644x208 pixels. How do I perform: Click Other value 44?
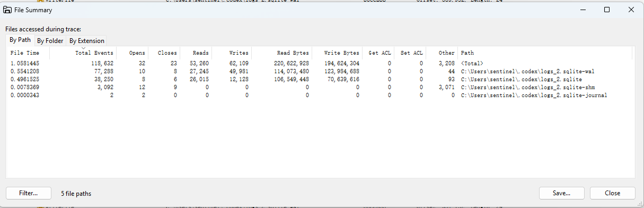coord(452,71)
